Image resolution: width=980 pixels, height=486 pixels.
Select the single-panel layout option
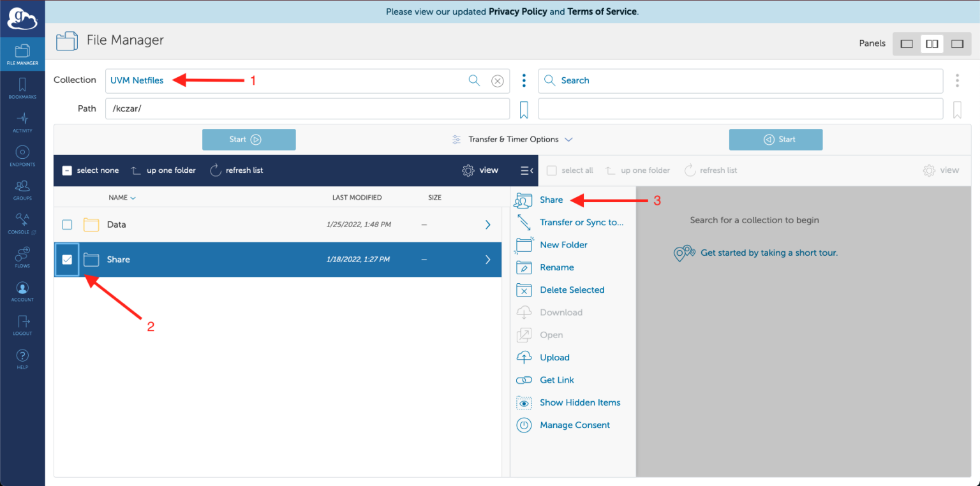click(907, 43)
